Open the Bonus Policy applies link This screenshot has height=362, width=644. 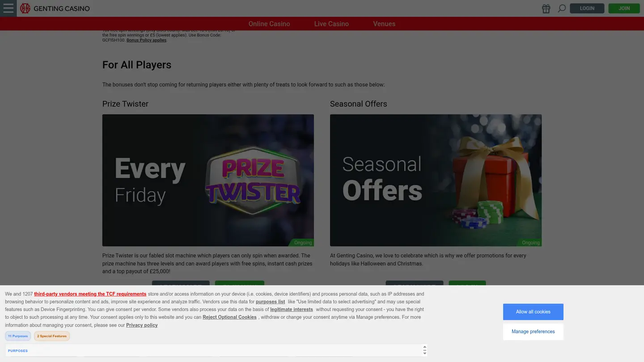click(146, 40)
